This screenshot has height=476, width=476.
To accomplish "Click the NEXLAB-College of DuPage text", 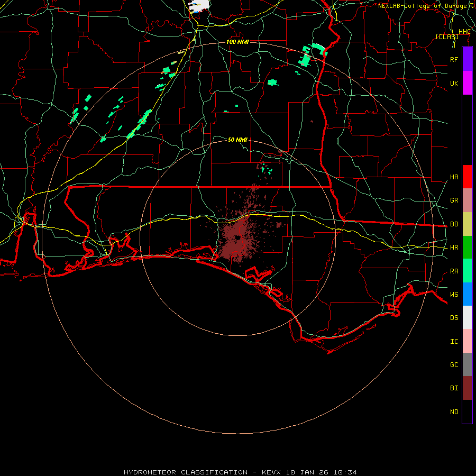I will click(x=422, y=6).
